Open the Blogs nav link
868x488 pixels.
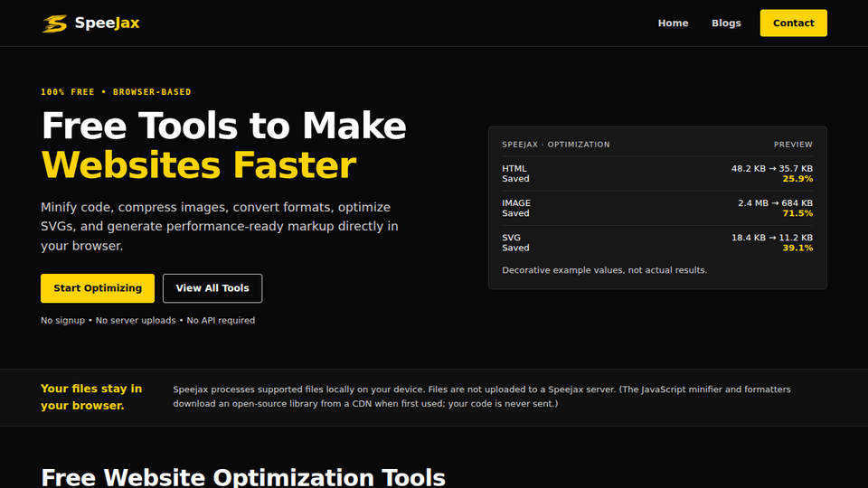[x=726, y=23]
